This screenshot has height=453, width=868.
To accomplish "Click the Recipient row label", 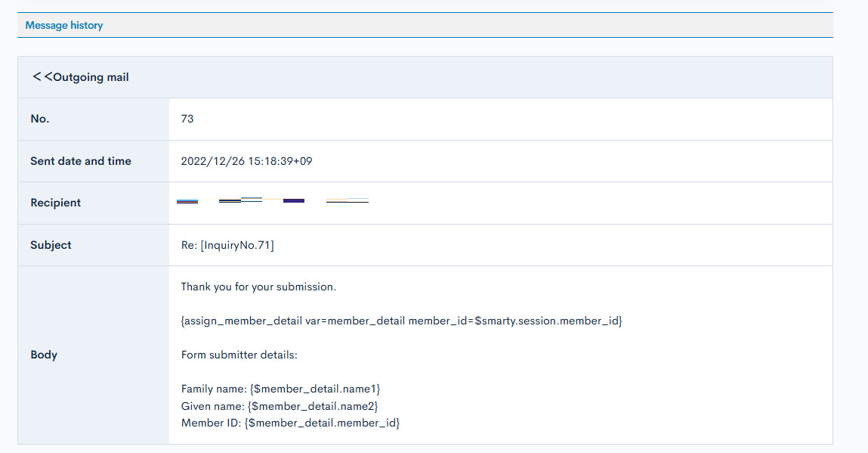I will (x=55, y=203).
